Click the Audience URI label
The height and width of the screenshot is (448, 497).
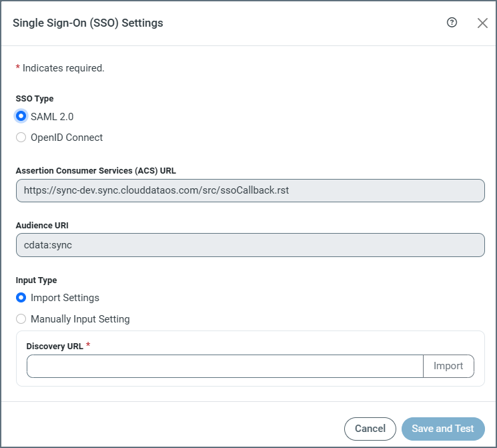coord(41,226)
